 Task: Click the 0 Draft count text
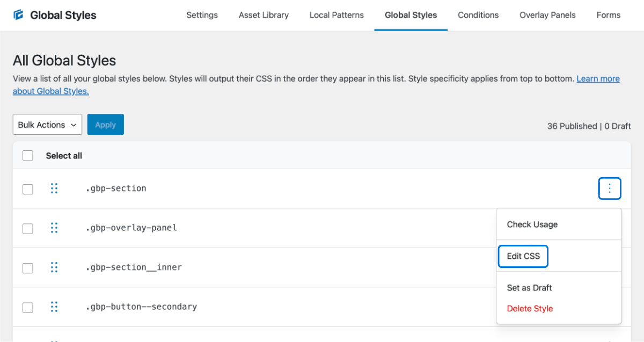tap(618, 126)
